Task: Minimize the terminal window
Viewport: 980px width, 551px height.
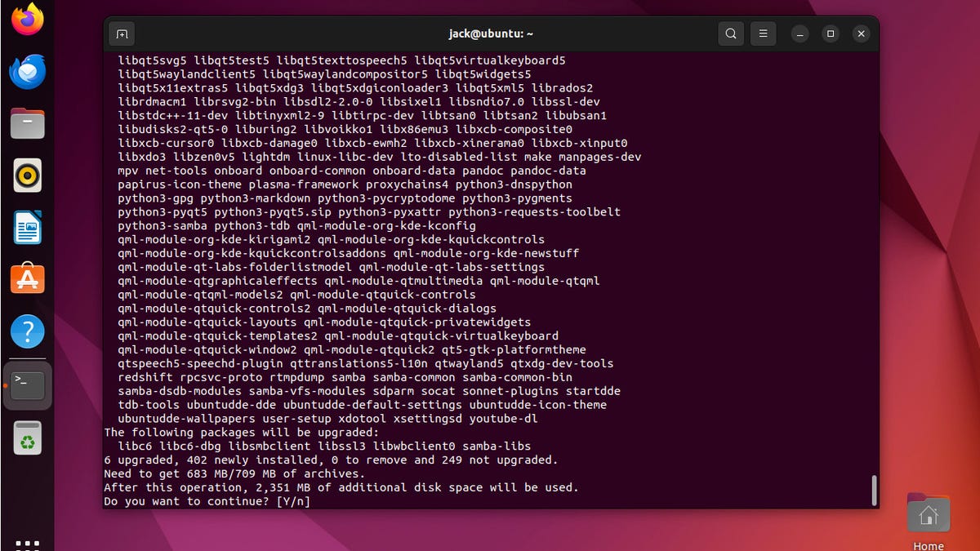Action: [801, 33]
